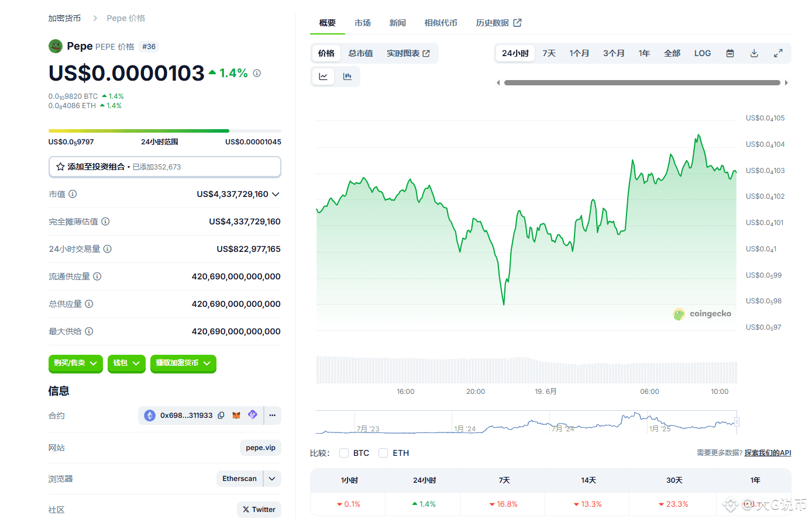Switch to the 新闻 tab
Screen dimensions: 812x519
398,23
